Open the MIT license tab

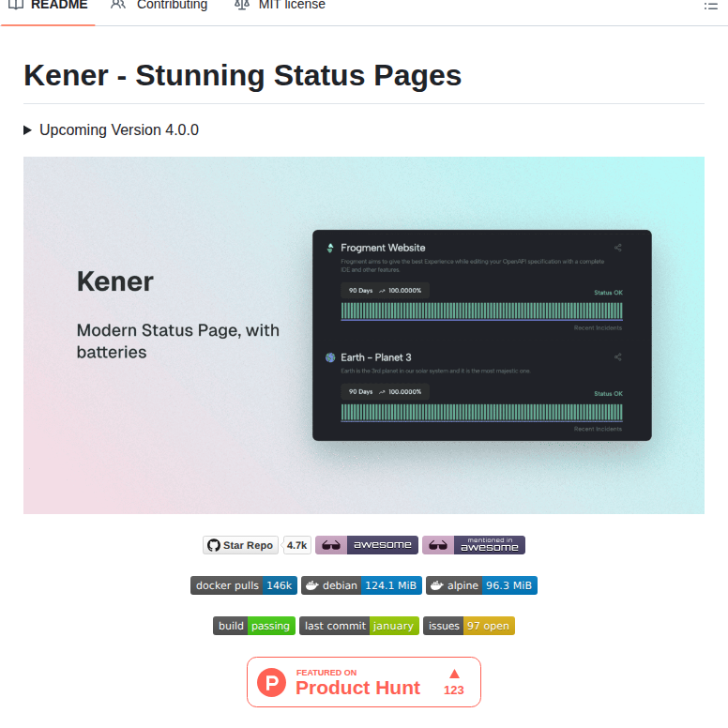(292, 5)
